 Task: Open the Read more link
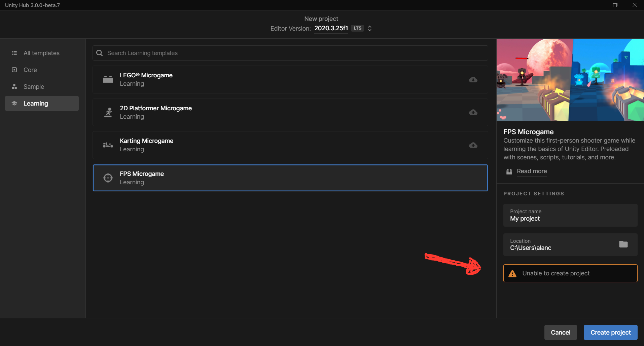(x=532, y=171)
